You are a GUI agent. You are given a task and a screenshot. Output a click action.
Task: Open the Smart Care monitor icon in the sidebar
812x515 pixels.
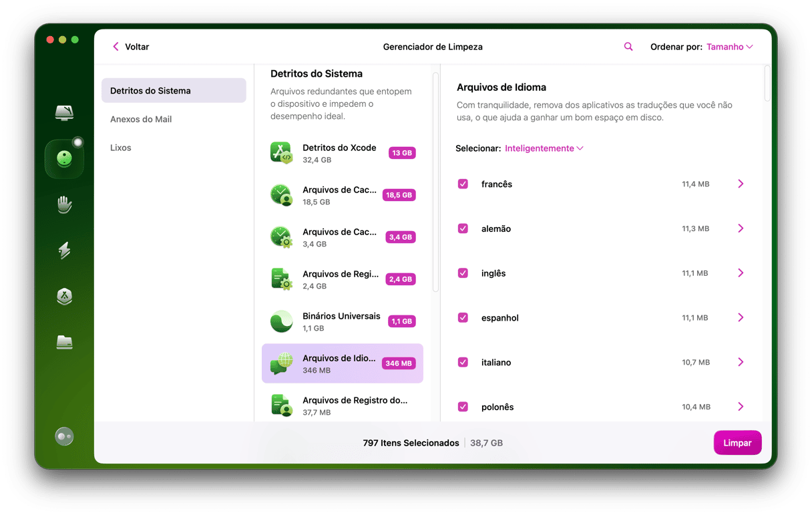point(64,112)
